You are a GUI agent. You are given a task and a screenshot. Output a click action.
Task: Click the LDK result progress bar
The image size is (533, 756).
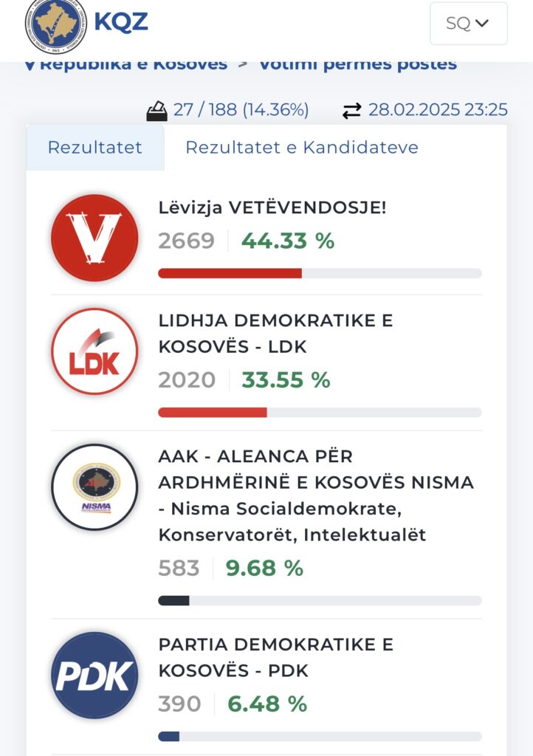click(320, 412)
